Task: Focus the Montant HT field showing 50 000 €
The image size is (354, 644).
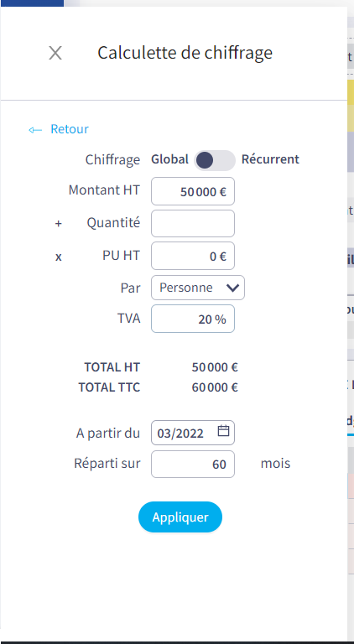Action: point(193,191)
